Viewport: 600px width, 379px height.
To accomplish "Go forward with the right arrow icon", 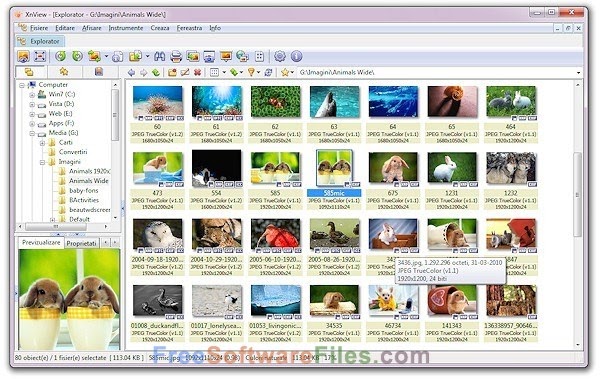I will 143,72.
